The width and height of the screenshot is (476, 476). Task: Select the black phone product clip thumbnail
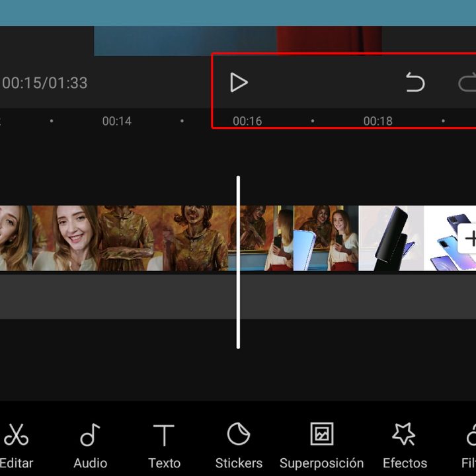(391, 238)
